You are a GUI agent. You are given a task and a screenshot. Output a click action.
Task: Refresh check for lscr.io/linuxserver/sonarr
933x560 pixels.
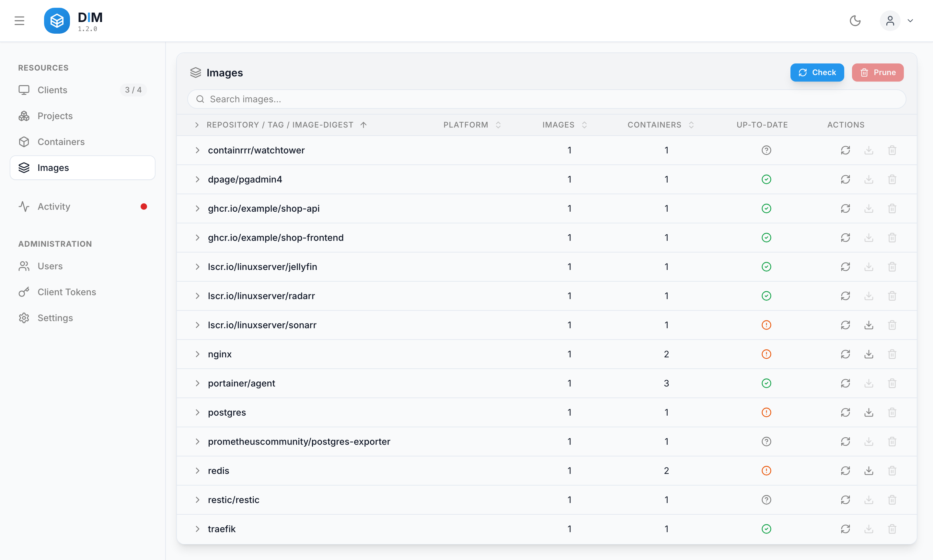tap(846, 325)
